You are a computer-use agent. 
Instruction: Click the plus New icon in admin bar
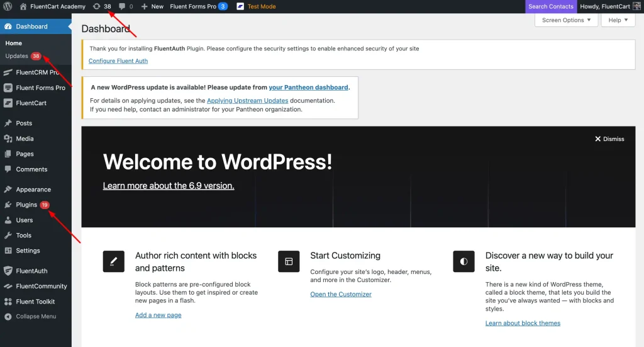click(144, 6)
